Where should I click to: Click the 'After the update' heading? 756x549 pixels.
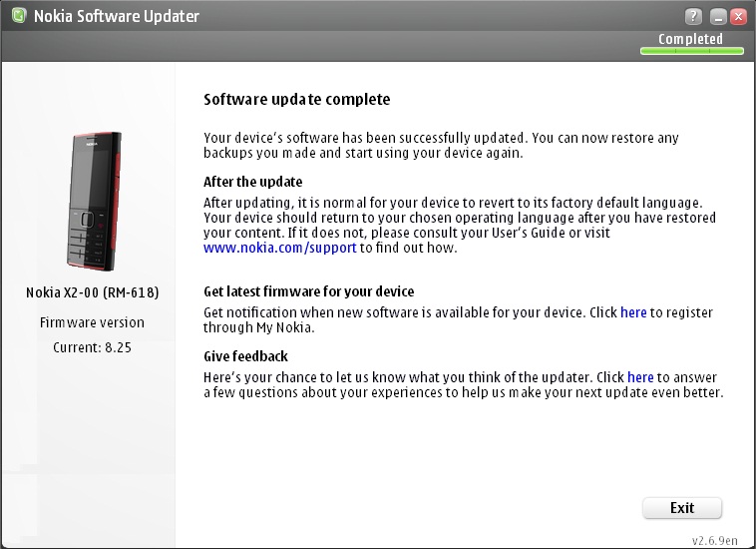(x=253, y=182)
